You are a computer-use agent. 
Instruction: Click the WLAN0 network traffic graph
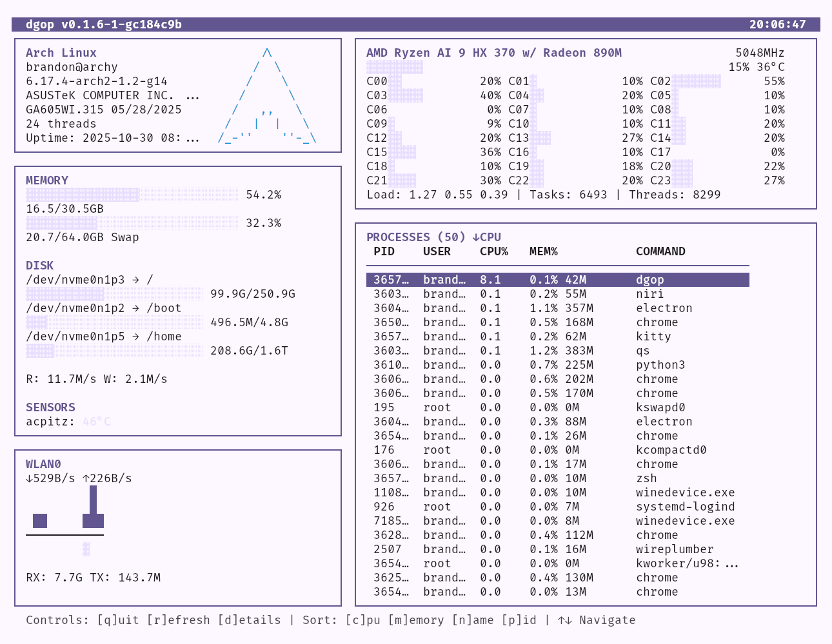pos(65,520)
